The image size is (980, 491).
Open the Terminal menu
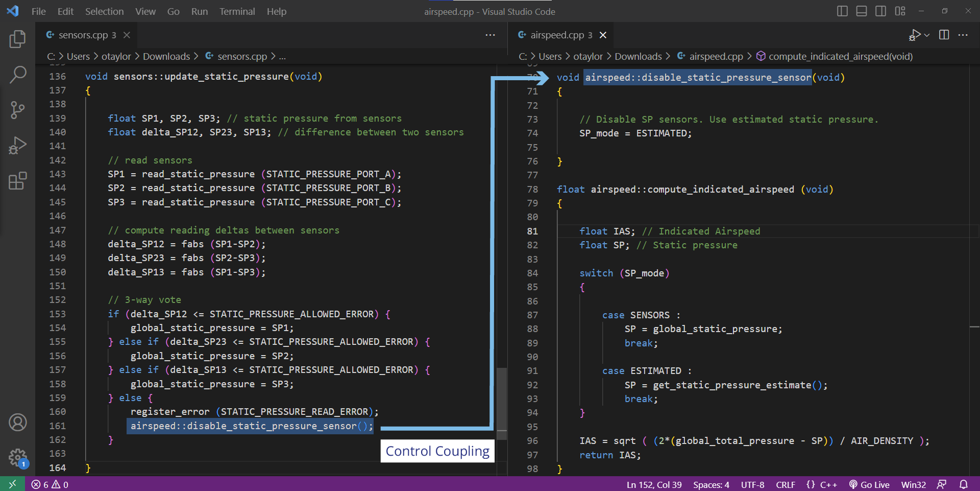[237, 11]
